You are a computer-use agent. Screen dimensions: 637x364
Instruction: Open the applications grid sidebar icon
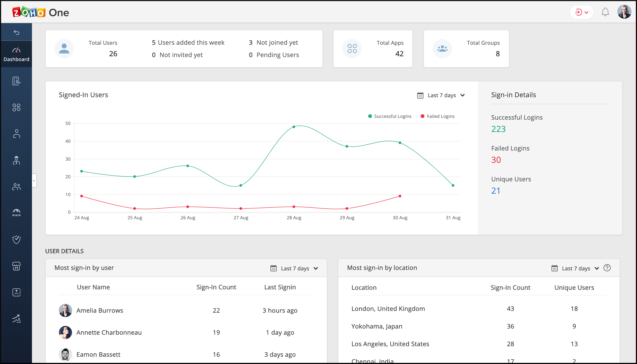17,107
